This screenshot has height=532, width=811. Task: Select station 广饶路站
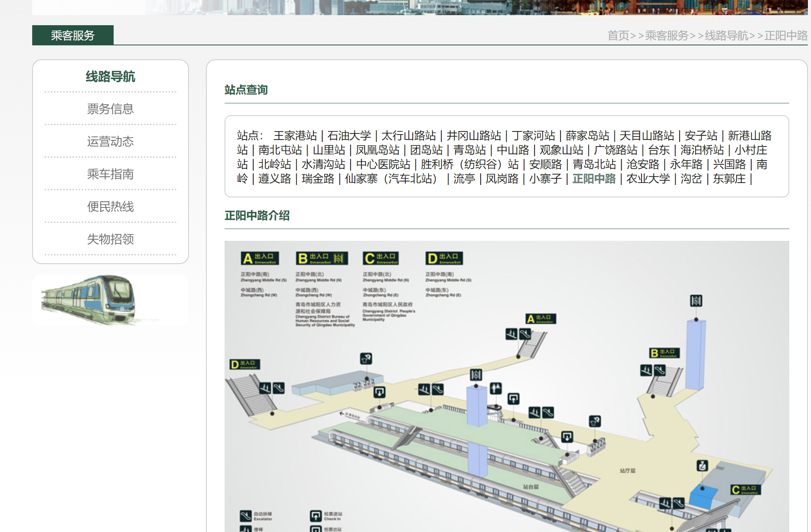tap(616, 150)
